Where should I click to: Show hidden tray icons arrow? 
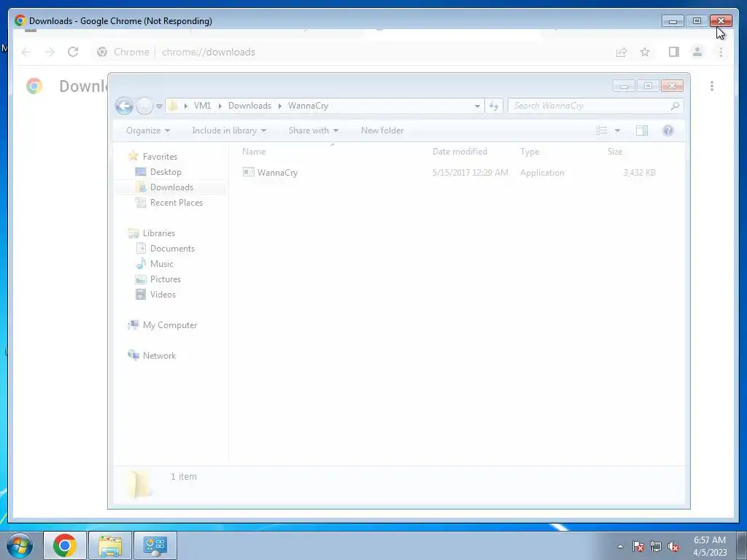point(620,546)
